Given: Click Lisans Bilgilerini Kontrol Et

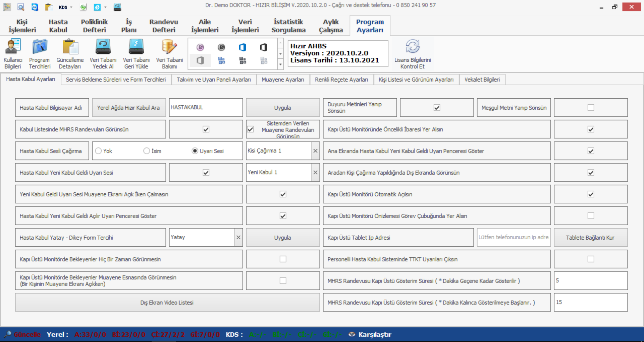Looking at the screenshot, I should [x=413, y=54].
